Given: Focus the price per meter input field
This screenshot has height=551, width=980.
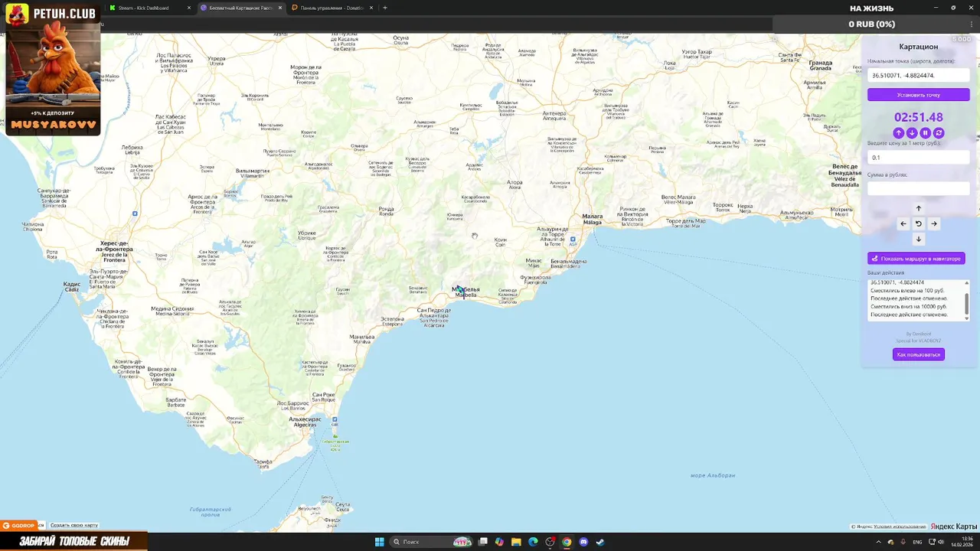Looking at the screenshot, I should 918,158.
